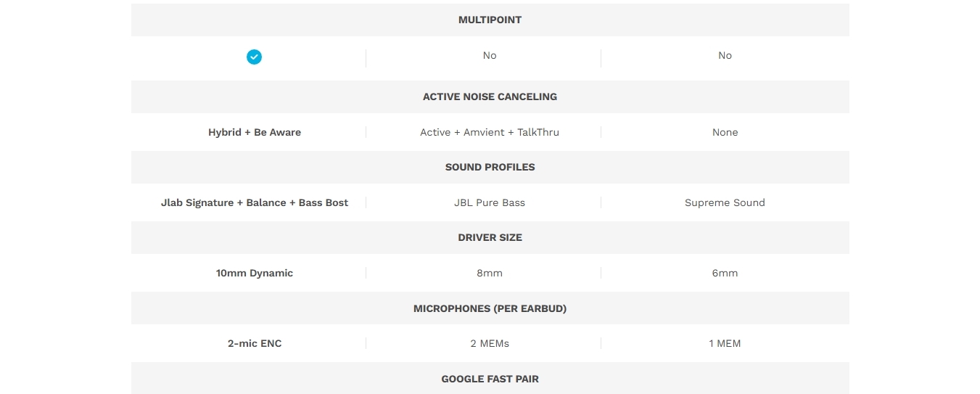Screen dimensions: 980x394
Task: Click the '8mm' driver size cell
Action: 490,274
